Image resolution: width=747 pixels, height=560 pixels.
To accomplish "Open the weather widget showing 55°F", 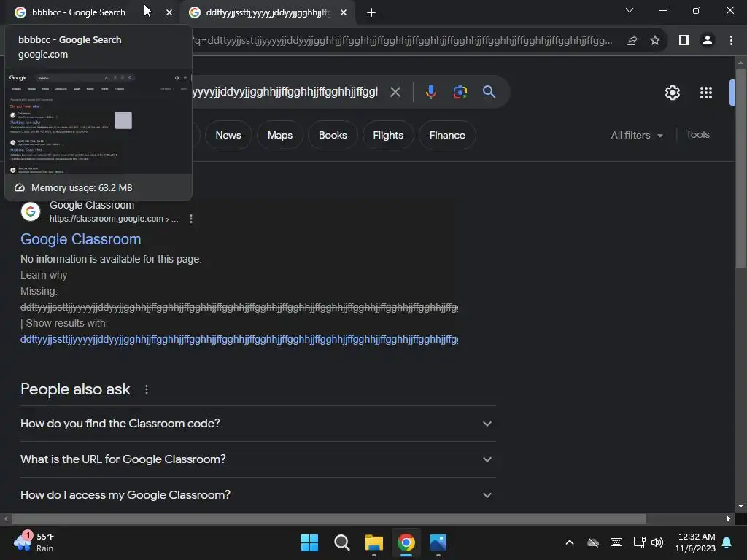I will [34, 542].
